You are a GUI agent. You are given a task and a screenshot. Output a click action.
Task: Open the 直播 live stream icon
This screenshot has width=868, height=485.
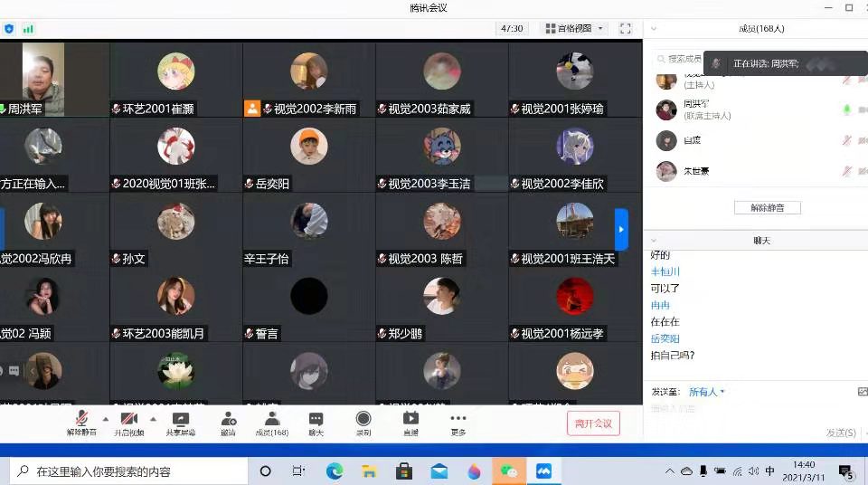click(410, 421)
